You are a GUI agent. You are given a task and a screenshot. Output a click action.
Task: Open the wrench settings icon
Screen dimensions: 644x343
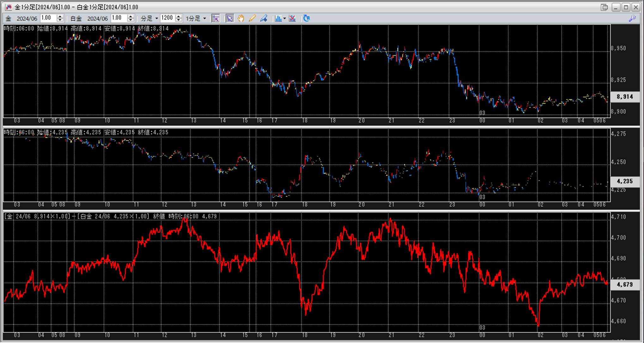(x=632, y=18)
